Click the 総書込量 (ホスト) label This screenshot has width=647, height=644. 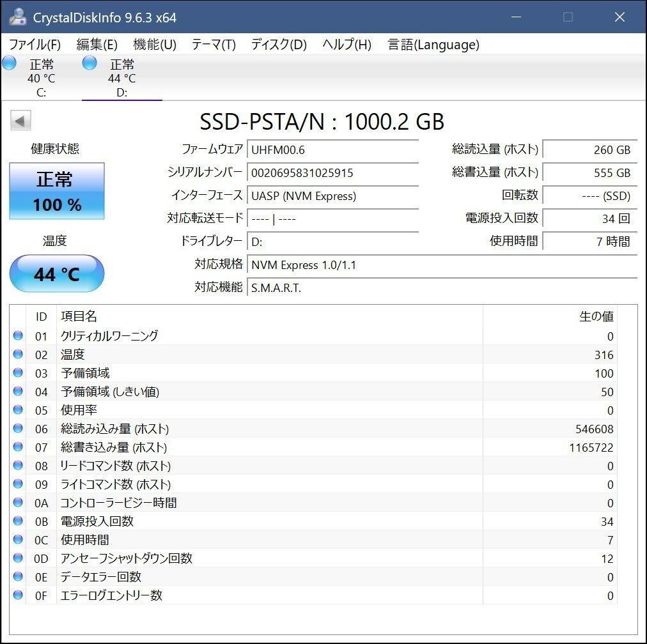tap(495, 172)
